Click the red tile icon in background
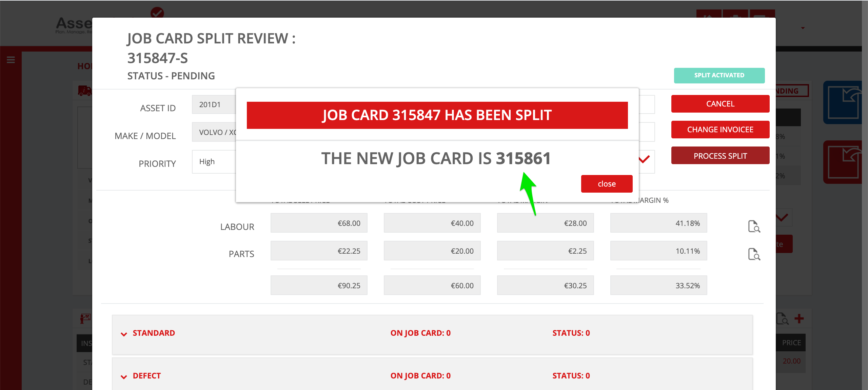This screenshot has width=868, height=390. point(843,162)
